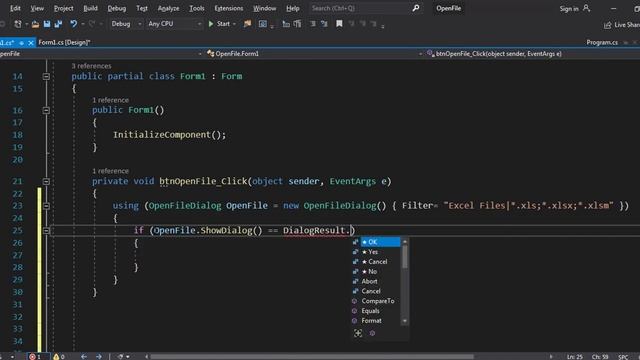Click the account person icon

coord(587,8)
